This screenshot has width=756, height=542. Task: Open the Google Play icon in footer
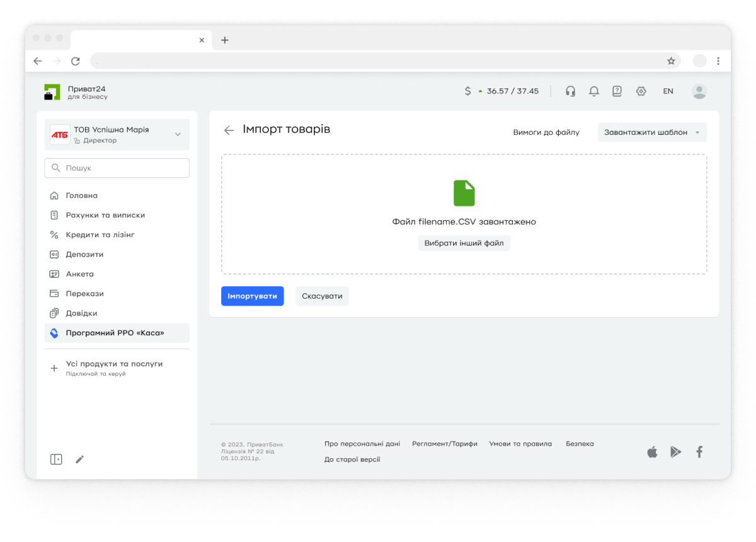point(675,452)
